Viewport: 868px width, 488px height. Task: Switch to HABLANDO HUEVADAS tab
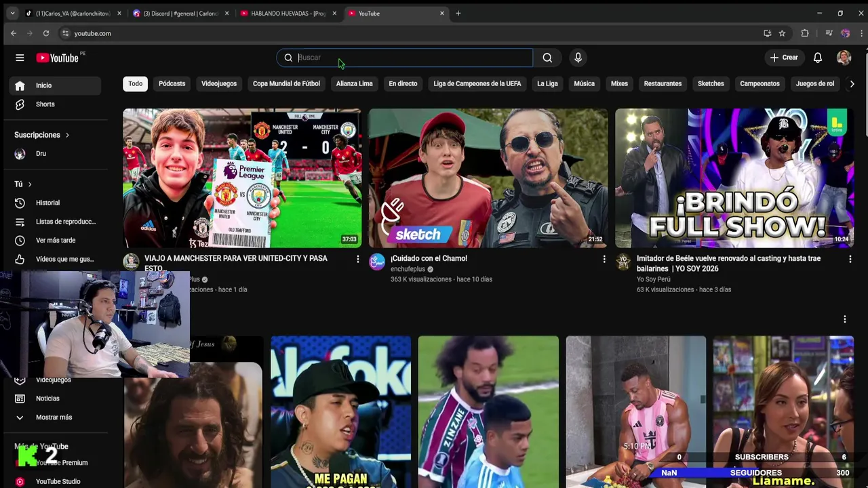(289, 13)
